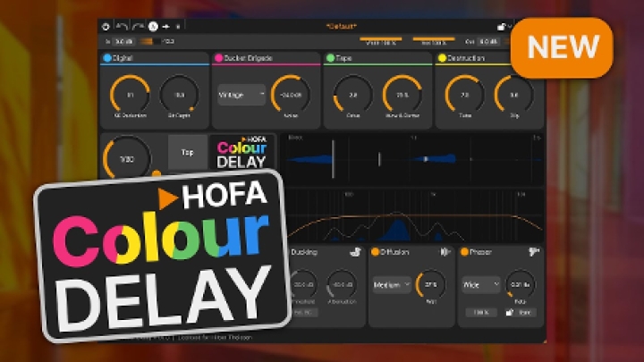This screenshot has height=362, width=644.
Task: Open the Medium dropdown in Diffusion
Action: click(x=392, y=284)
